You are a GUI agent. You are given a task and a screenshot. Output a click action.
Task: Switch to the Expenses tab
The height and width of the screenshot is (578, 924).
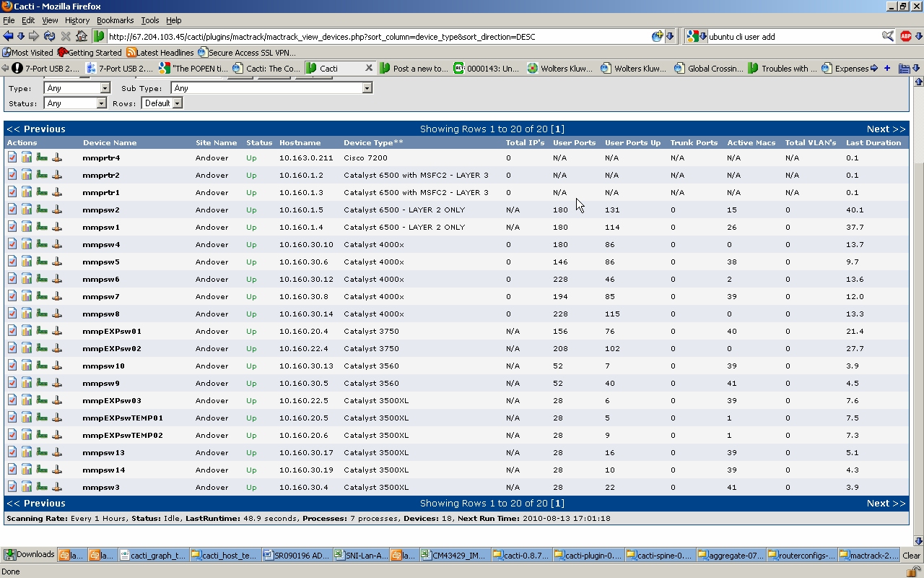point(845,69)
